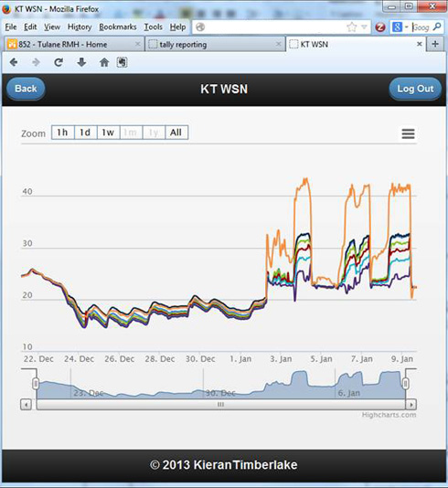Click the navigator scrollbar right arrow

[411, 405]
